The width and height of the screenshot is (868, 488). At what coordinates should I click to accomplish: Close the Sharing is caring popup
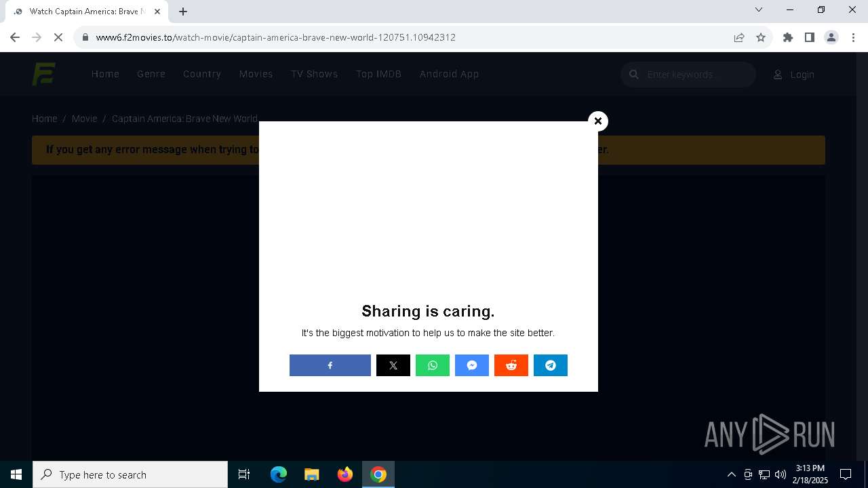pyautogui.click(x=598, y=121)
